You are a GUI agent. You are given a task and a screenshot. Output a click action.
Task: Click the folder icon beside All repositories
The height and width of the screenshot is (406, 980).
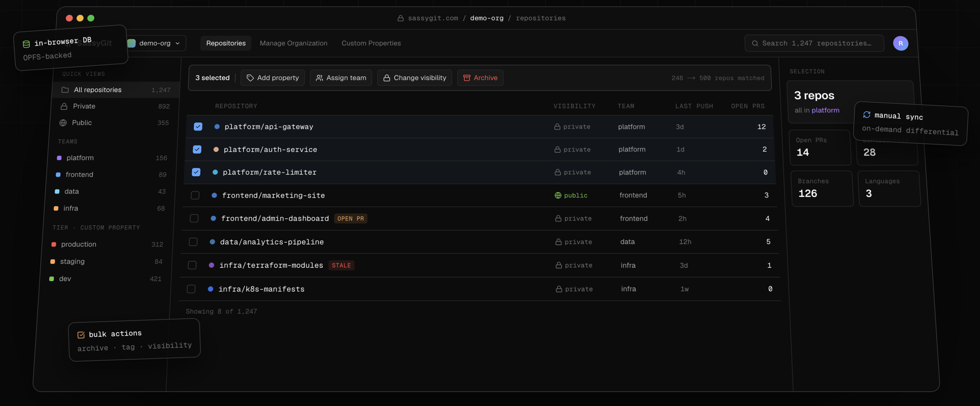[x=65, y=90]
